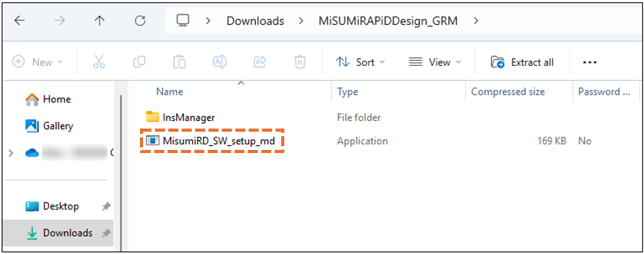The height and width of the screenshot is (254, 644).
Task: Click the Delete trash icon
Action: (300, 61)
